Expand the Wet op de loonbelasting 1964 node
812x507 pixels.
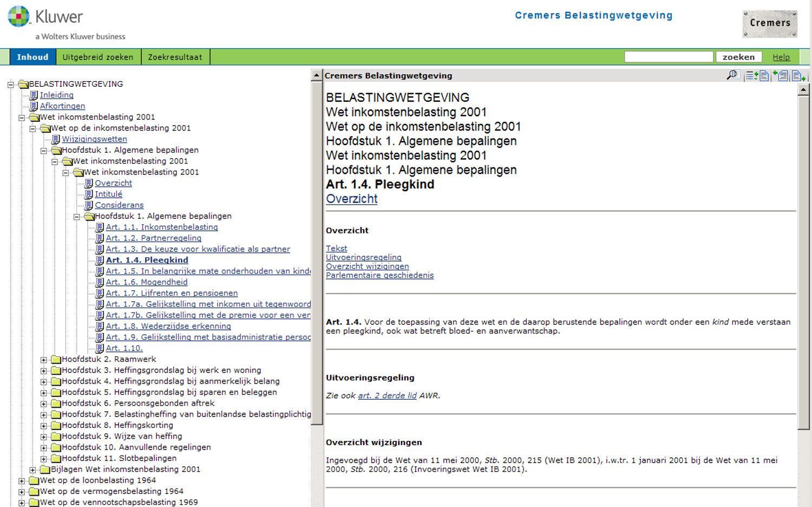(x=22, y=481)
